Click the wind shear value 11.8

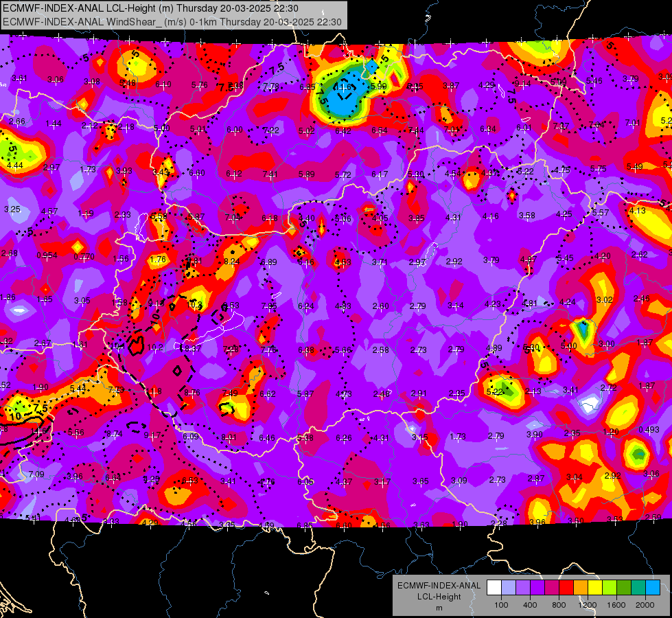(154, 391)
